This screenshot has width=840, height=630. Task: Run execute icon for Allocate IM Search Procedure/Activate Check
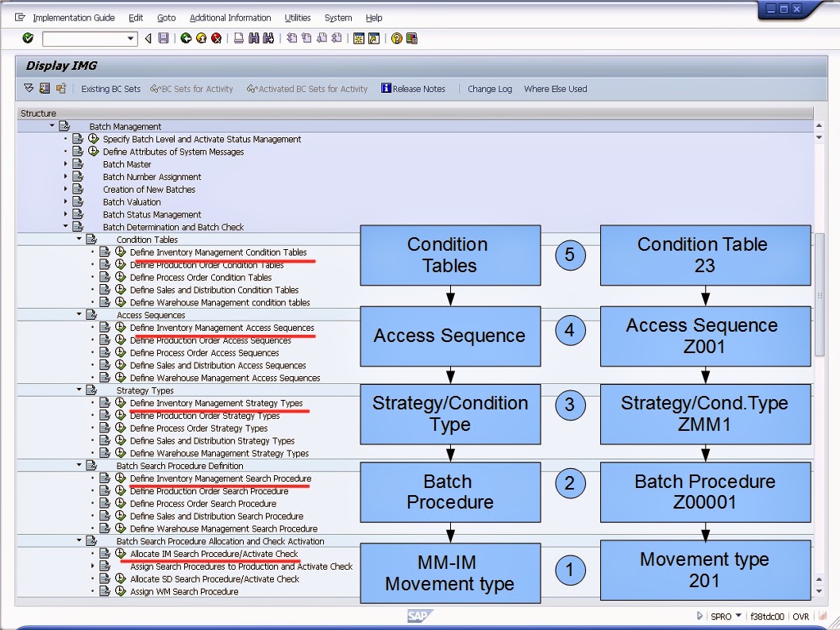click(x=121, y=554)
